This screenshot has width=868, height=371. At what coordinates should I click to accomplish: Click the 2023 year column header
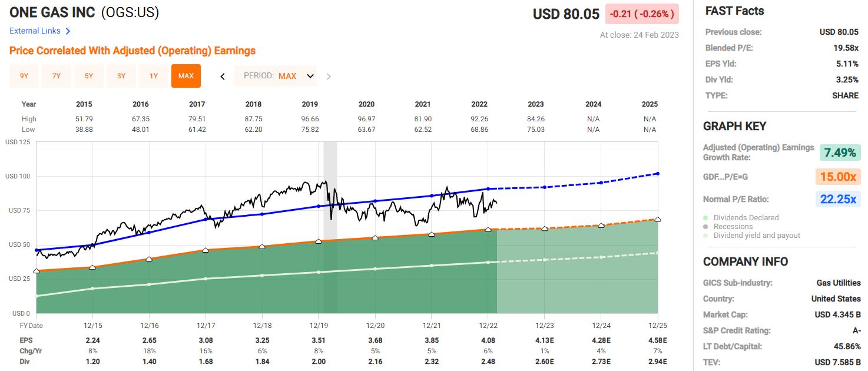[536, 104]
